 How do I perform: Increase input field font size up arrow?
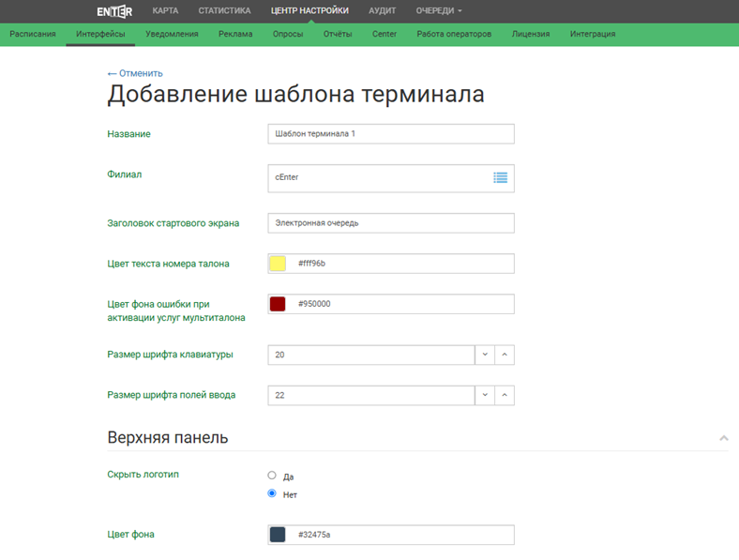click(x=505, y=396)
